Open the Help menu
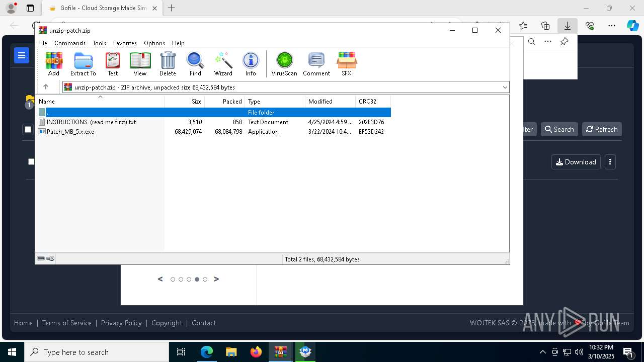 (x=178, y=43)
